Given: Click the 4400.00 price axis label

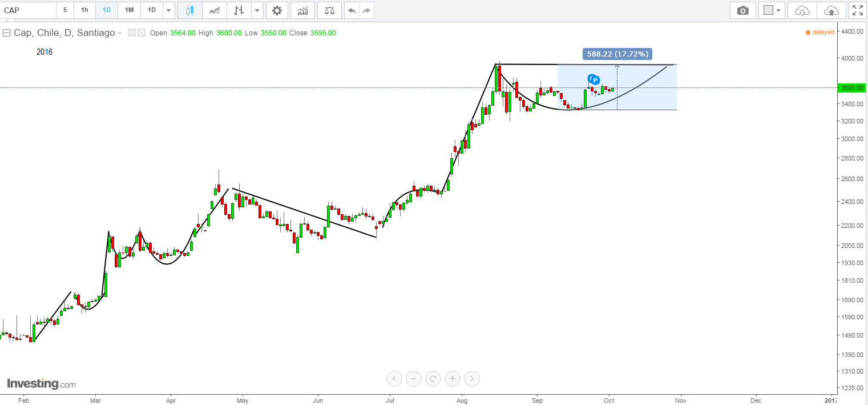Looking at the screenshot, I should coord(851,32).
